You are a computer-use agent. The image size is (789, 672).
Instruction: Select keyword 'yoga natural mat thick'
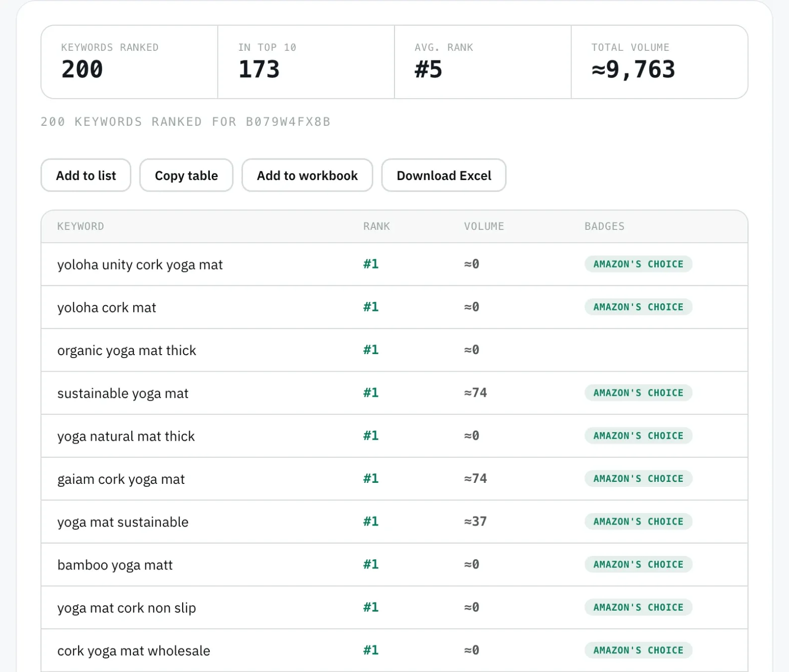click(126, 436)
